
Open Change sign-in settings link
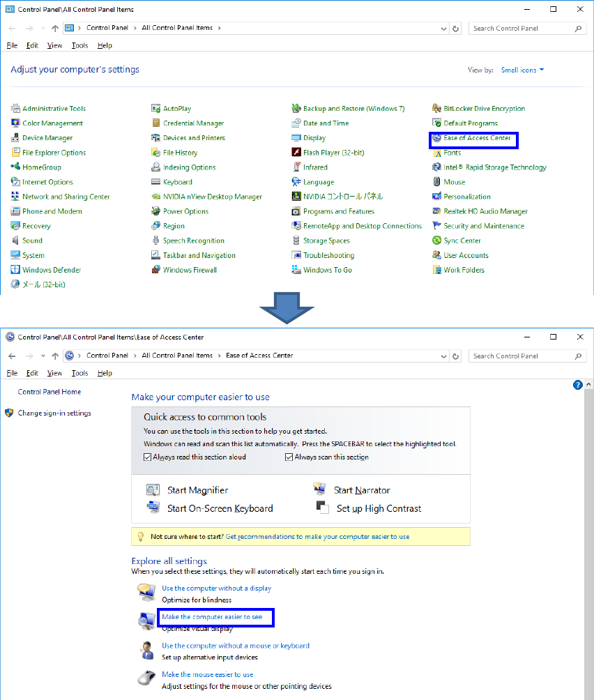tap(54, 413)
